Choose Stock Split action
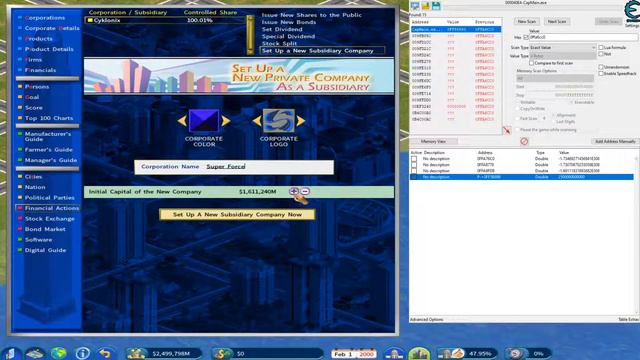 click(x=279, y=43)
